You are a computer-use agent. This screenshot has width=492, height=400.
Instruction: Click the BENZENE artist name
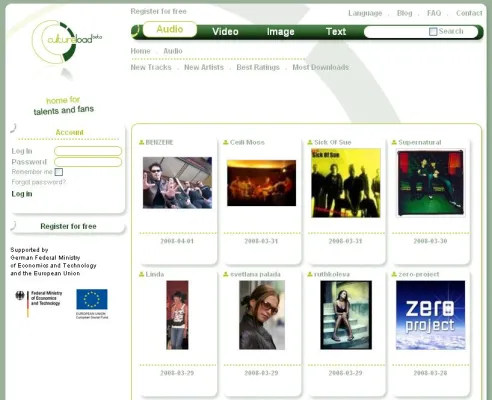(159, 142)
